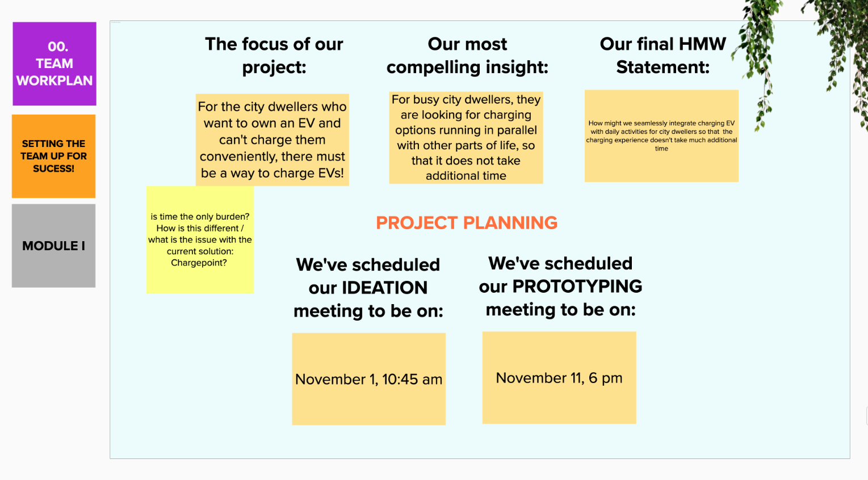Click the busy city dwellers insight sticky note

click(x=466, y=137)
